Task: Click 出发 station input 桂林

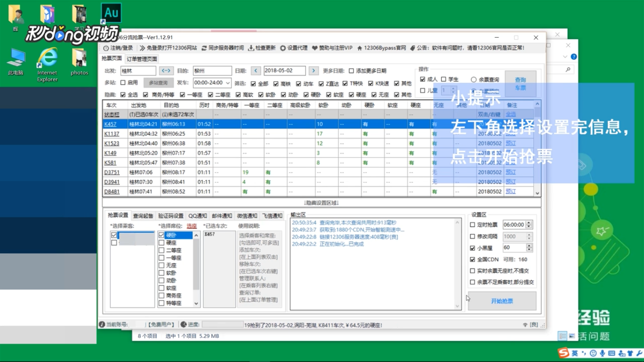Action: [x=138, y=71]
